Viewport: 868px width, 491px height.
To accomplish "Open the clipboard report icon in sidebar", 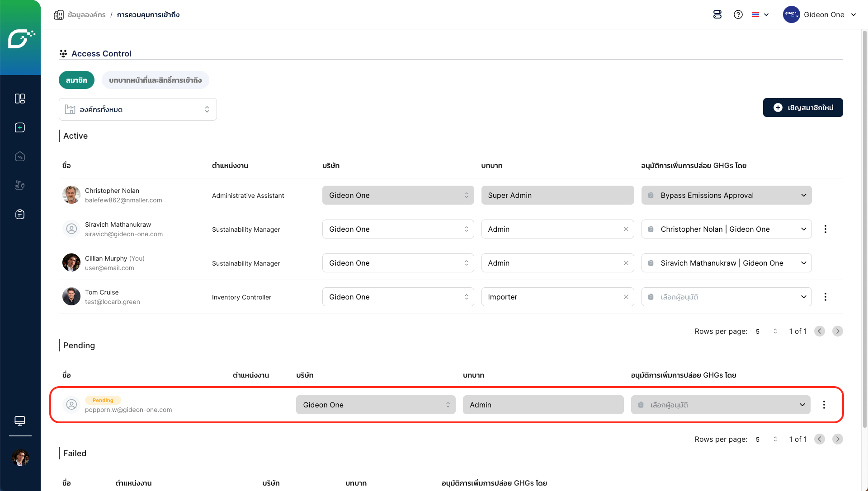I will tap(20, 214).
